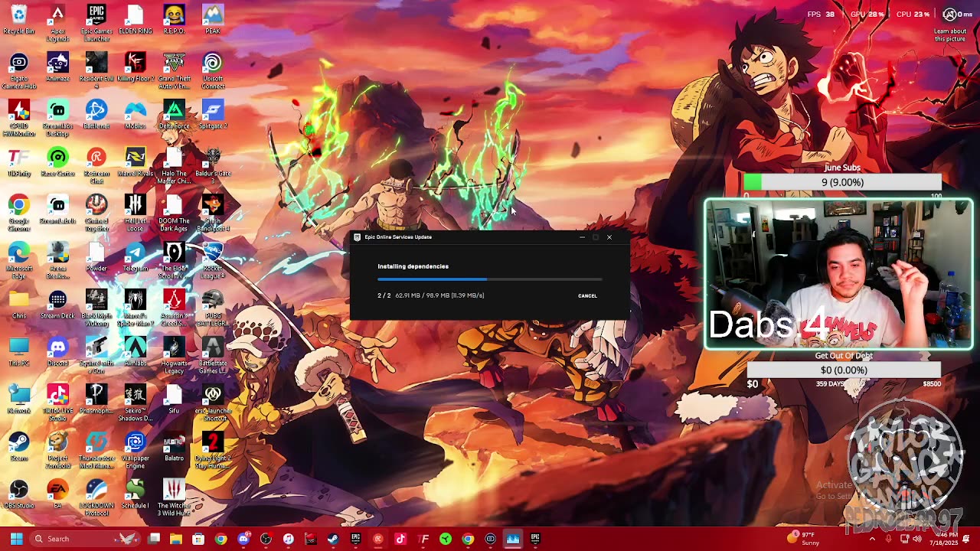
Task: Launch Delta Force from the desktop
Action: click(x=174, y=116)
